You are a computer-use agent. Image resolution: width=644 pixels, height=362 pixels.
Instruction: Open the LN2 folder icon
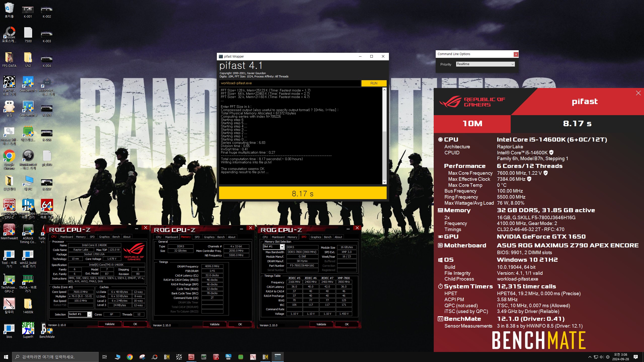click(28, 60)
